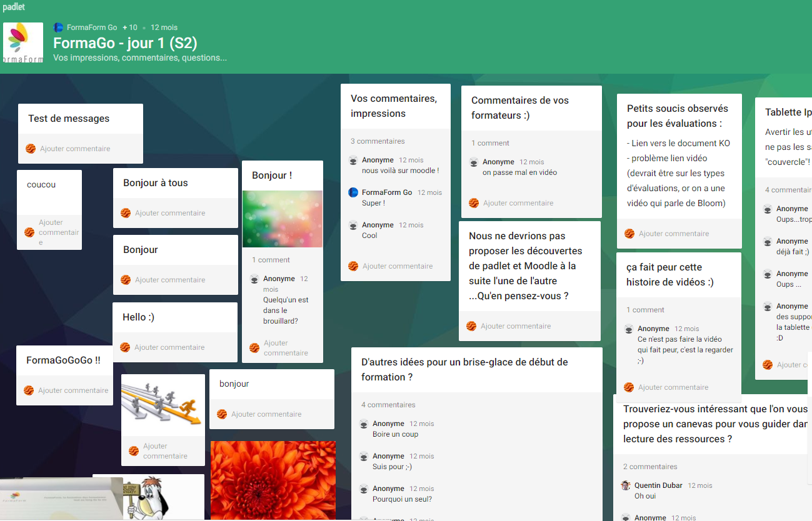
Task: Click avatar icon in Nous ne devrions pas post
Action: pyautogui.click(x=471, y=326)
